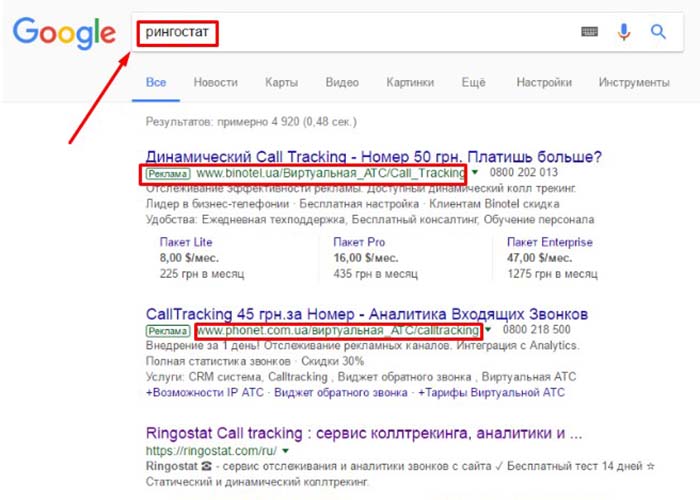Click the text '1275 грн в месяц'
The width and height of the screenshot is (700, 500).
click(x=552, y=274)
